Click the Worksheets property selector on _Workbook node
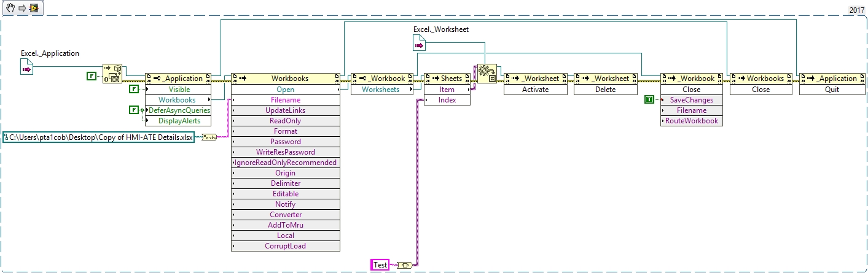 tap(380, 90)
